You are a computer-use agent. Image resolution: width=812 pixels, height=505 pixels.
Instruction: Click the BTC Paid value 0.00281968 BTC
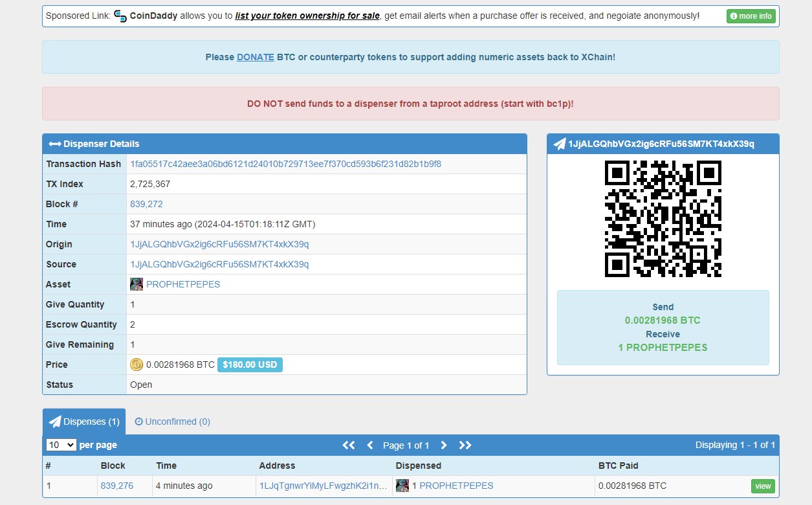tap(632, 486)
